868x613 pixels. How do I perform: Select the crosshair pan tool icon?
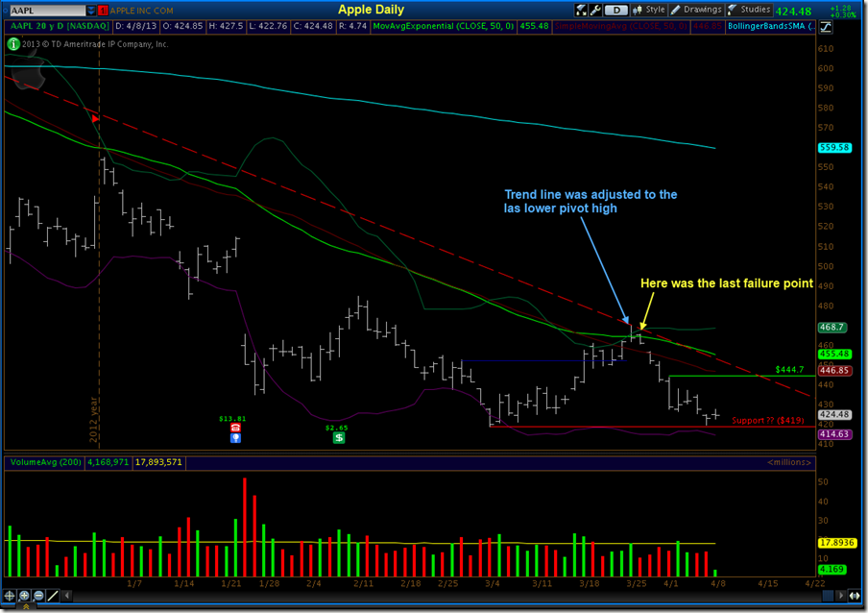click(10, 596)
